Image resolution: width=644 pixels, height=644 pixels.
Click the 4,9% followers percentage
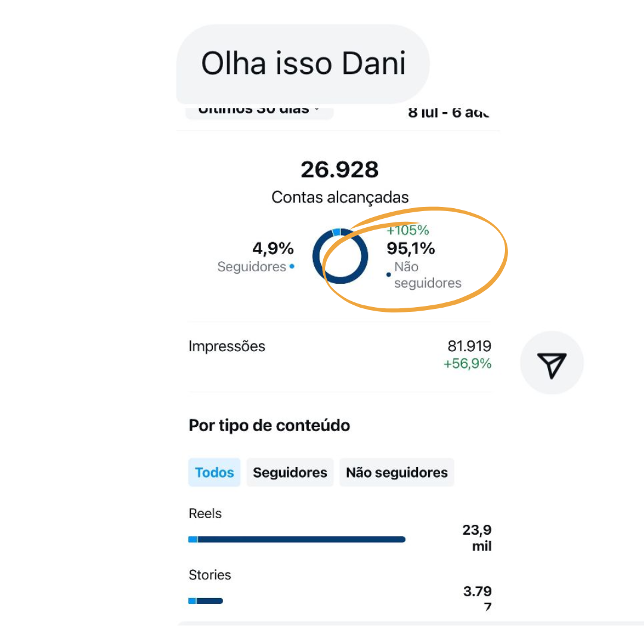[273, 249]
